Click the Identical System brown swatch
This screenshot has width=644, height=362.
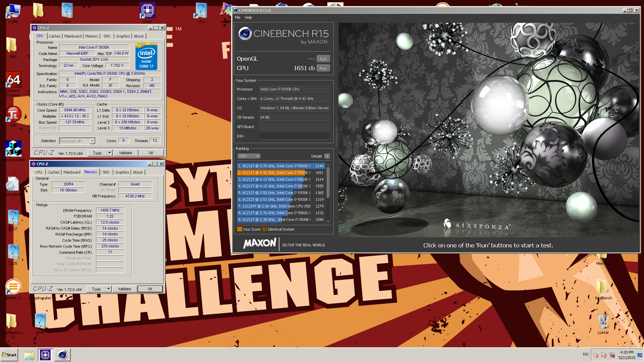pos(264,229)
